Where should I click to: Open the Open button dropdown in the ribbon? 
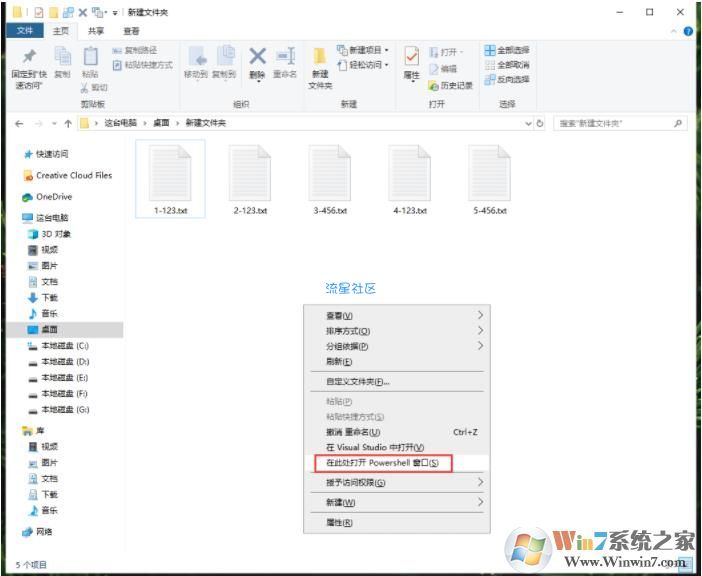pyautogui.click(x=461, y=52)
